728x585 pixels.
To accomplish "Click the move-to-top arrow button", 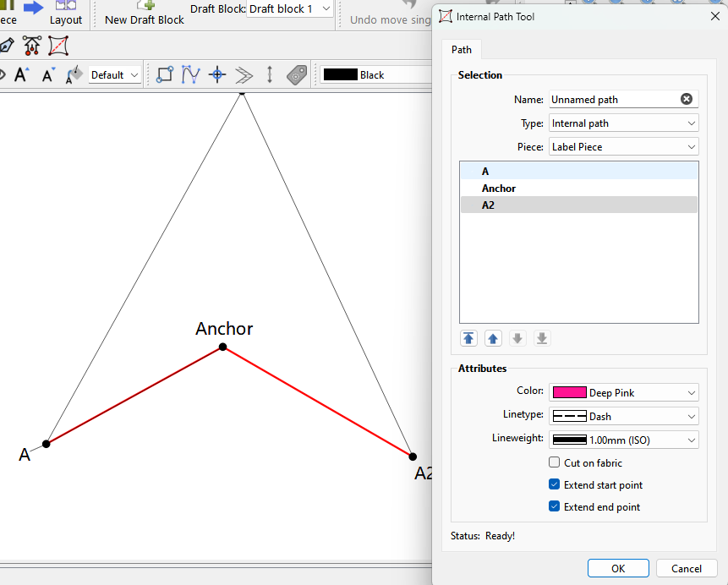I will (x=468, y=338).
